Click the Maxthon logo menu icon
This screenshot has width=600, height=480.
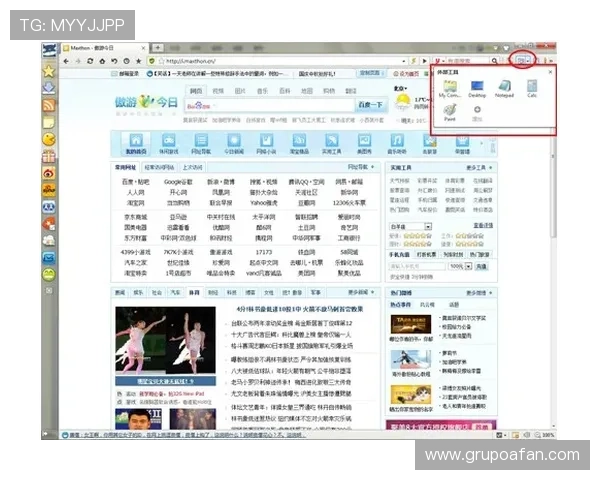click(49, 50)
